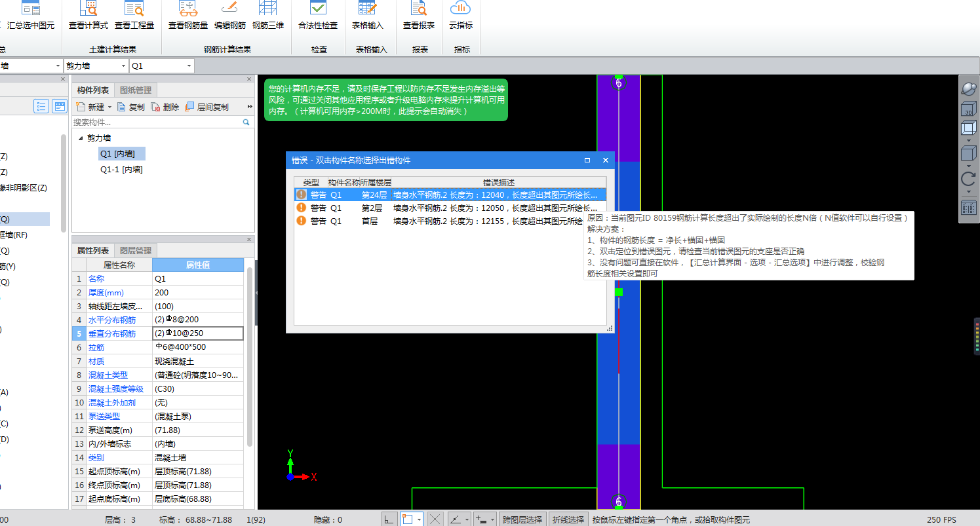Click 层间复制 copy between floors
The height and width of the screenshot is (526, 980).
tap(207, 107)
